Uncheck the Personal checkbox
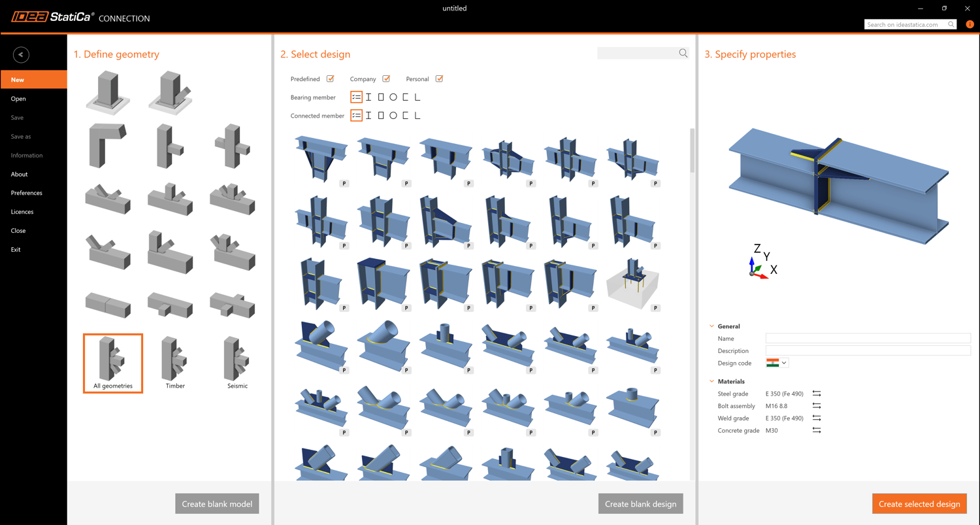The image size is (980, 525). point(439,79)
